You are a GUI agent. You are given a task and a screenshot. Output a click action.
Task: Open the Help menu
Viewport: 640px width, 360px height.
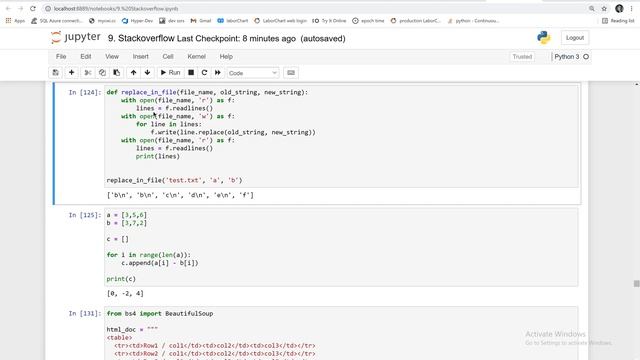tap(226, 57)
